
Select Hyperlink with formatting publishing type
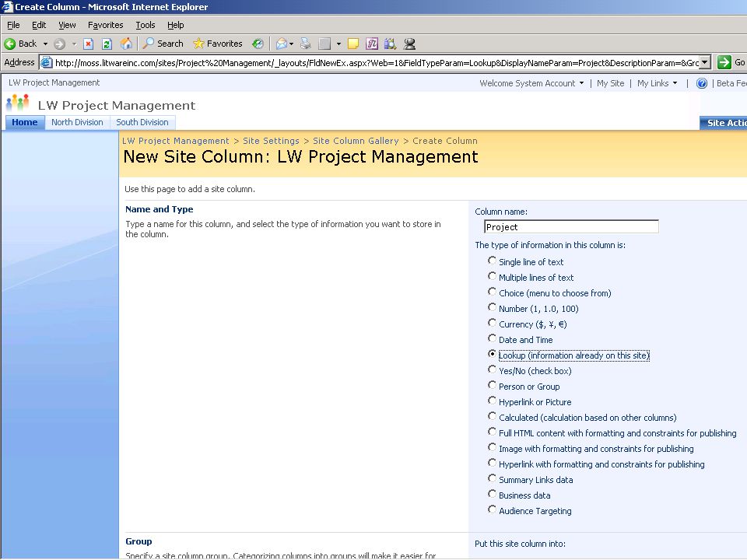point(492,464)
